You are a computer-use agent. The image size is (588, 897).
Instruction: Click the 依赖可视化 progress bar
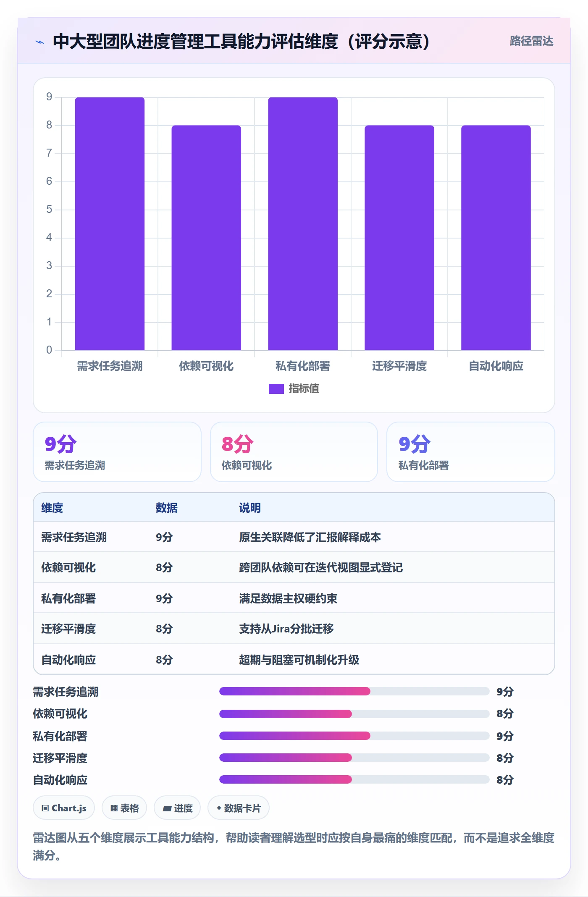click(354, 713)
